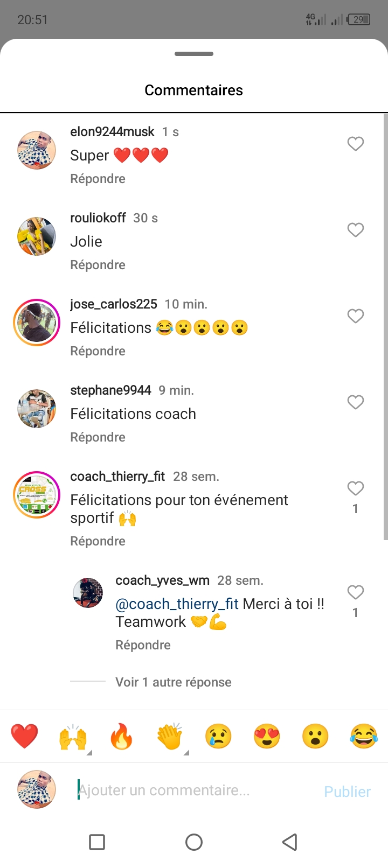Reply to jose_carlos225's comment
388x868 pixels.
point(98,351)
